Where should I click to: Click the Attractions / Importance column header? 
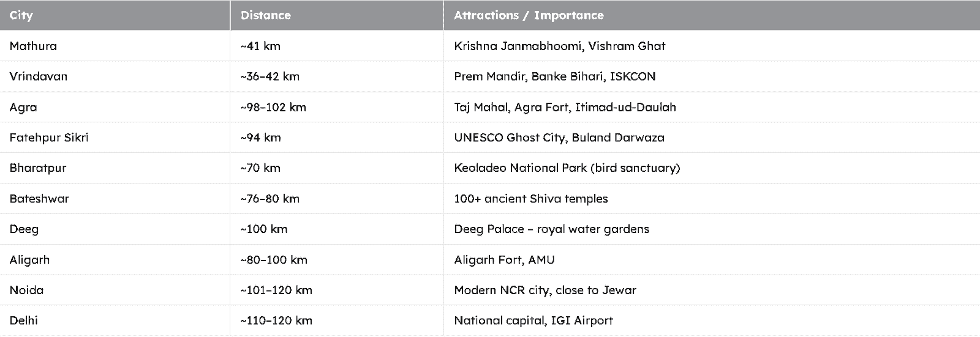coord(712,15)
